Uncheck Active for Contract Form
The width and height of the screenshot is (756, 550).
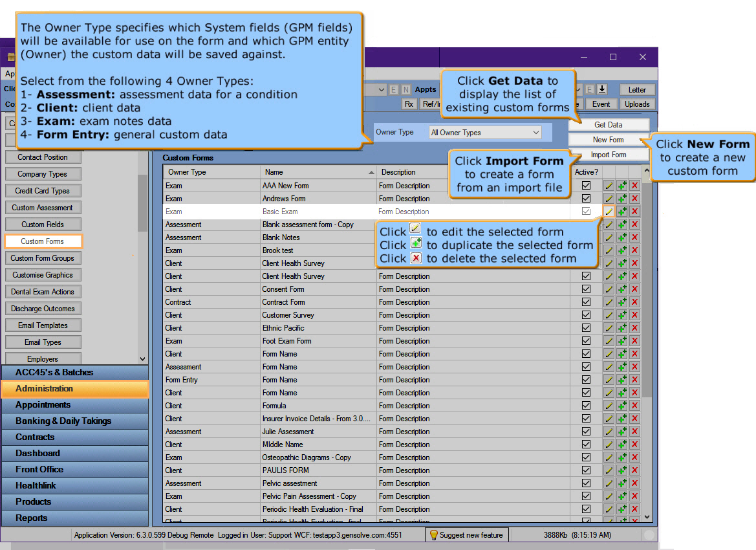587,302
